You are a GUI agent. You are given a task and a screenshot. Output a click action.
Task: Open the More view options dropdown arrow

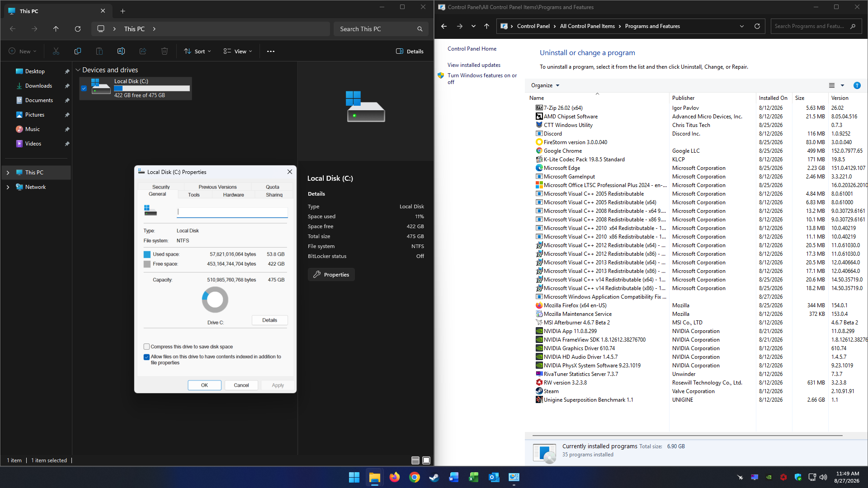click(842, 85)
